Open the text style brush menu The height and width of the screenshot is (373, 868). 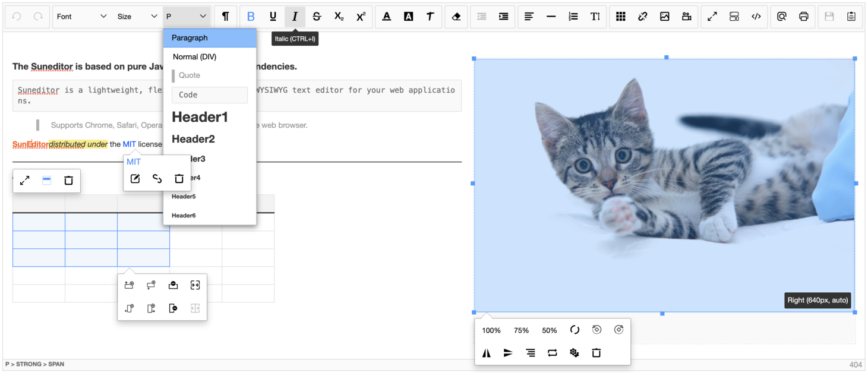point(431,17)
